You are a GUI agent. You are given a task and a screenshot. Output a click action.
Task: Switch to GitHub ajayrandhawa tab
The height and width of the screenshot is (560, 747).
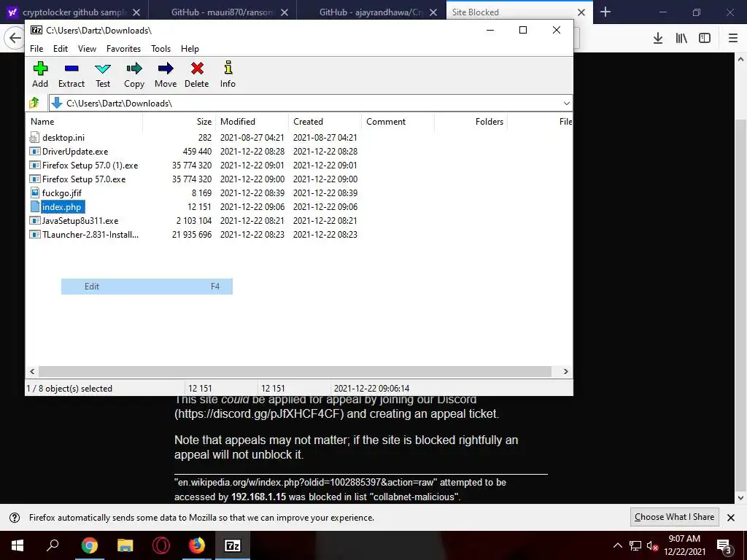371,12
